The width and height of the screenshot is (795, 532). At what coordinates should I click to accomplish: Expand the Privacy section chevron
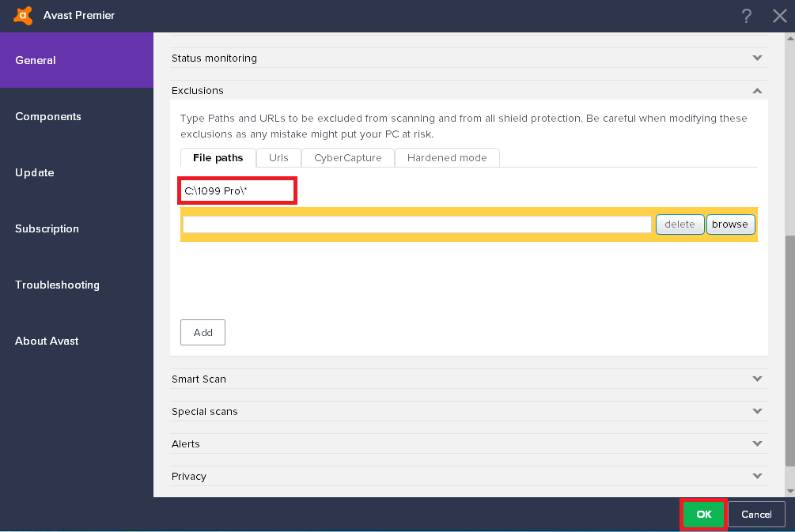coord(758,476)
